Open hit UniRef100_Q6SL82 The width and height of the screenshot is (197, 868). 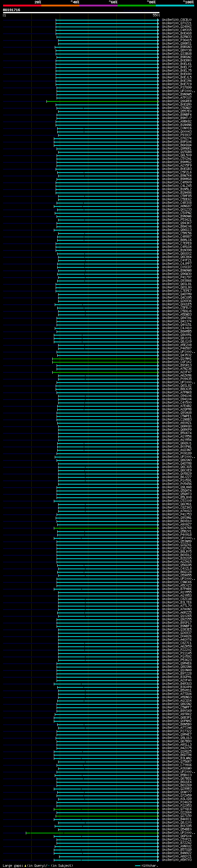pyautogui.click(x=176, y=386)
